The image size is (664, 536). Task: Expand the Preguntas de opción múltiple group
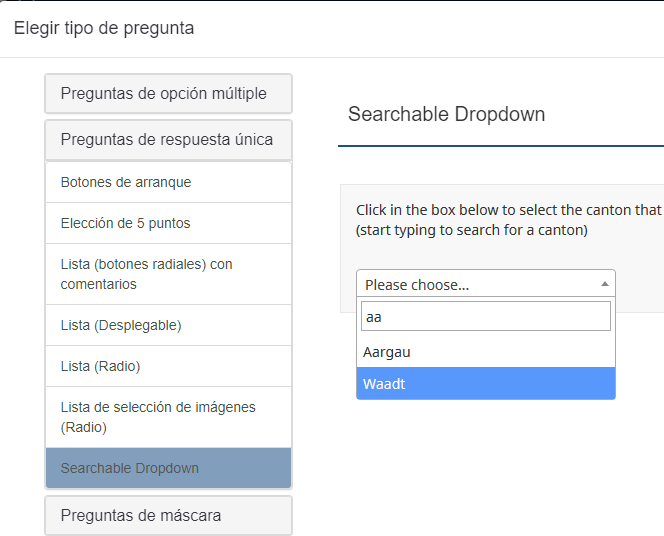168,94
